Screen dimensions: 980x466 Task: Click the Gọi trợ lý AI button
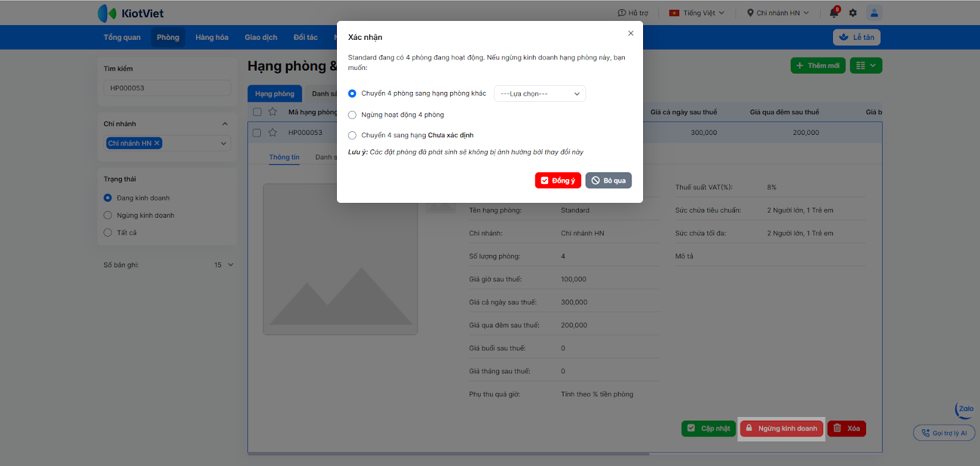point(944,433)
